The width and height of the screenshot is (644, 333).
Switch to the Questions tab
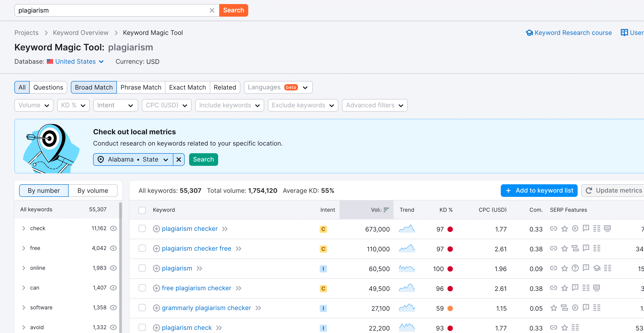point(48,87)
